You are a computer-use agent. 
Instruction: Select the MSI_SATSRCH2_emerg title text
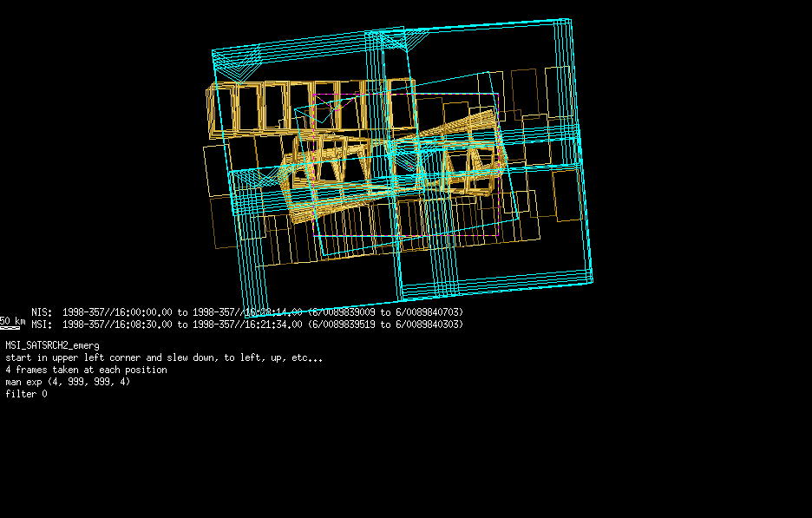point(52,345)
